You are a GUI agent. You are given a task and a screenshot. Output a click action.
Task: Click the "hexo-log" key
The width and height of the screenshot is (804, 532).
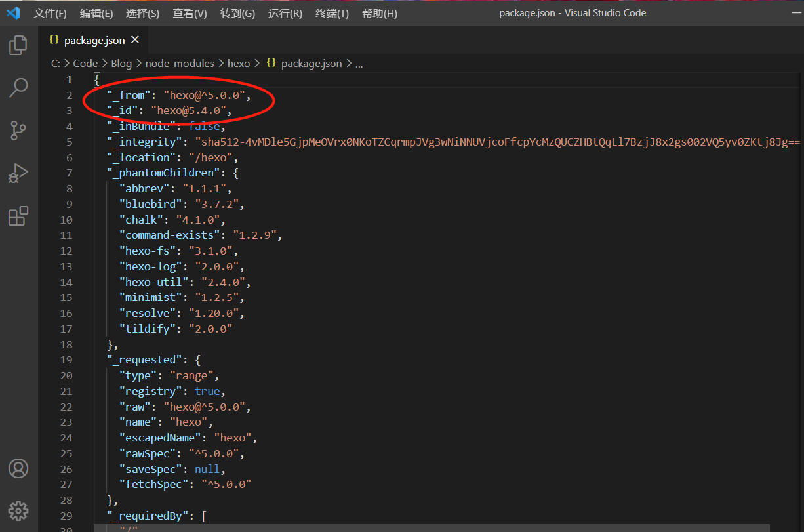point(151,267)
